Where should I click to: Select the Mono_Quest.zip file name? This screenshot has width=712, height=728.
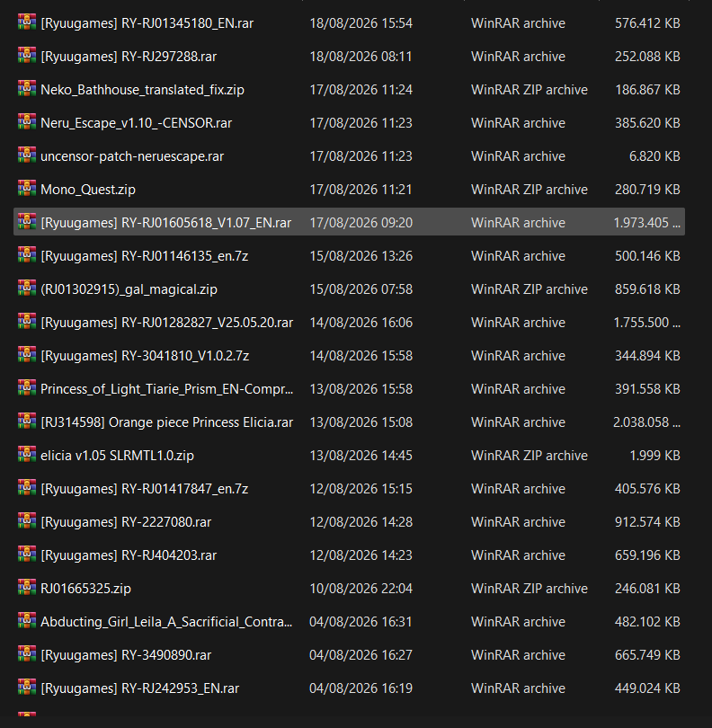click(x=88, y=190)
